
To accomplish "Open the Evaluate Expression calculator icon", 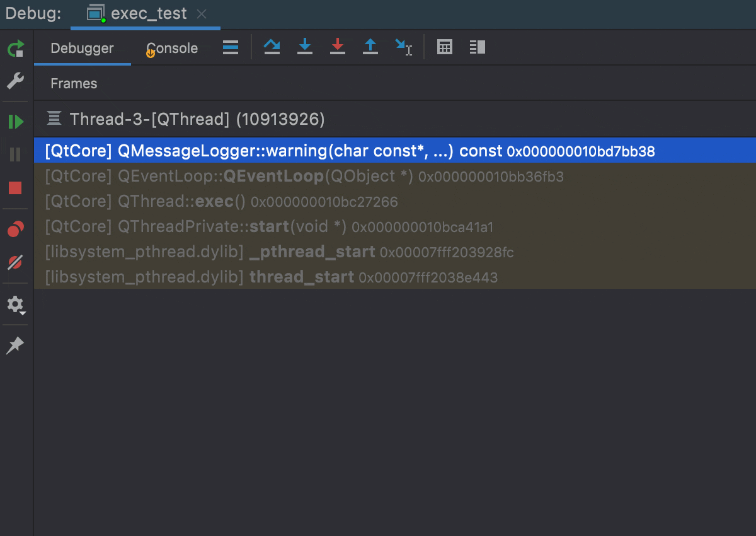I will [444, 47].
